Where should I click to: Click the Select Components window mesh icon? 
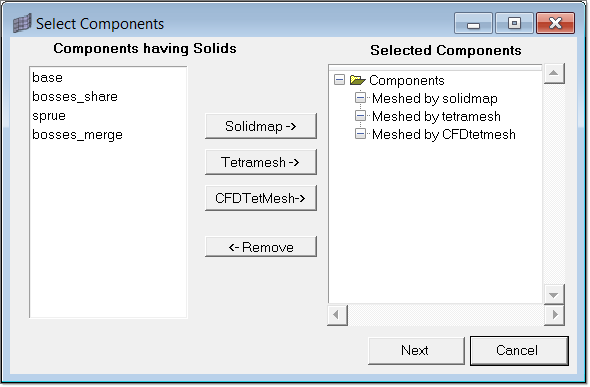(x=22, y=24)
